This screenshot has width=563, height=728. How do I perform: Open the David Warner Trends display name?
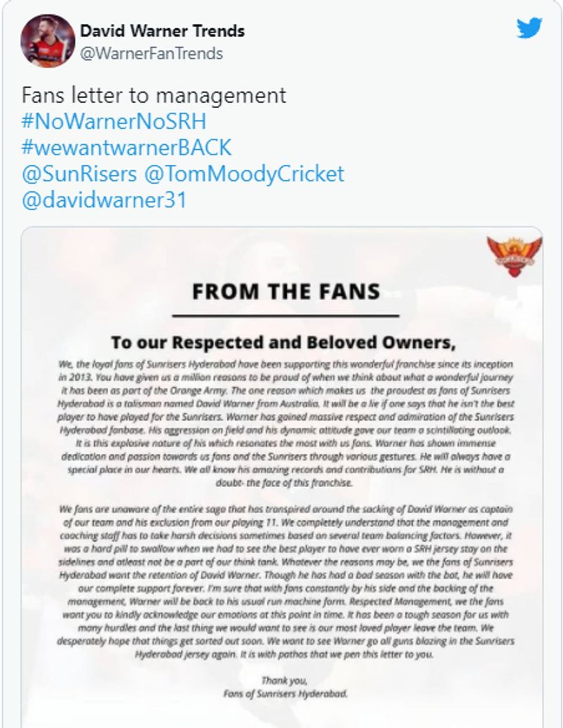click(x=162, y=31)
